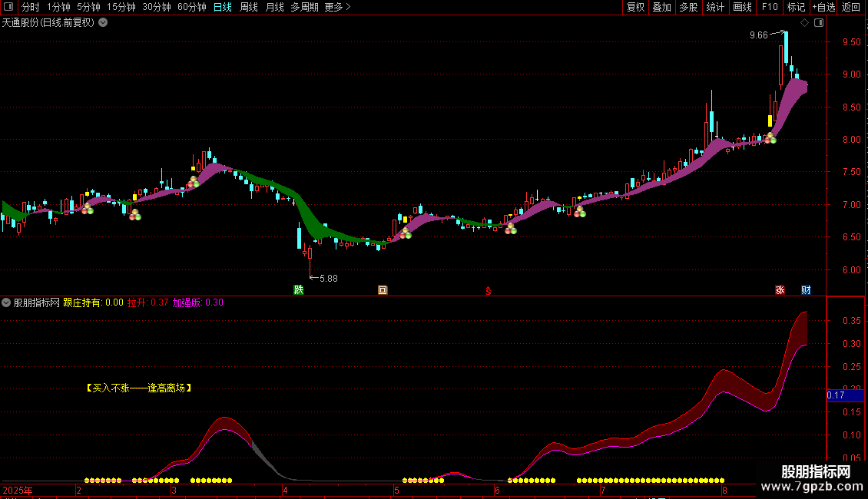Open the 统计 statistics tool

[x=715, y=7]
